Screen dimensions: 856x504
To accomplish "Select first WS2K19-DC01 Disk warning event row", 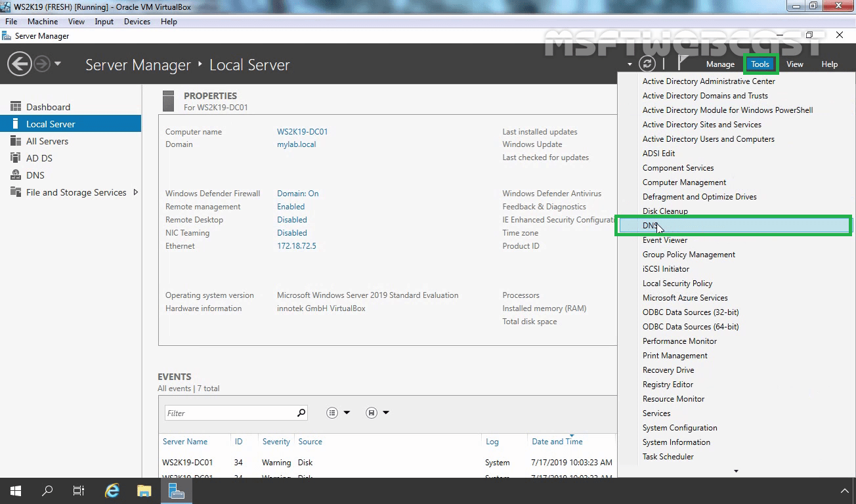I will (387, 463).
